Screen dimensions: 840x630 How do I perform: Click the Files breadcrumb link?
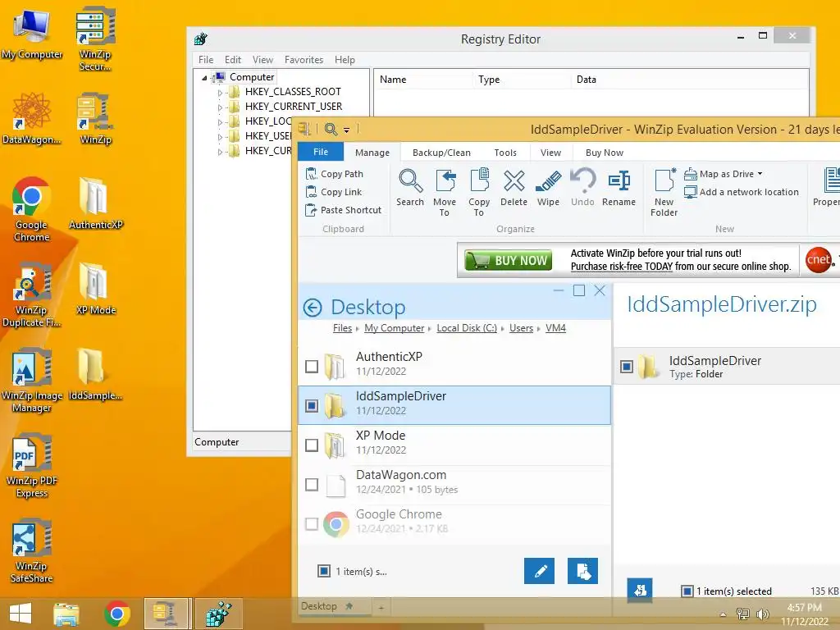click(342, 328)
